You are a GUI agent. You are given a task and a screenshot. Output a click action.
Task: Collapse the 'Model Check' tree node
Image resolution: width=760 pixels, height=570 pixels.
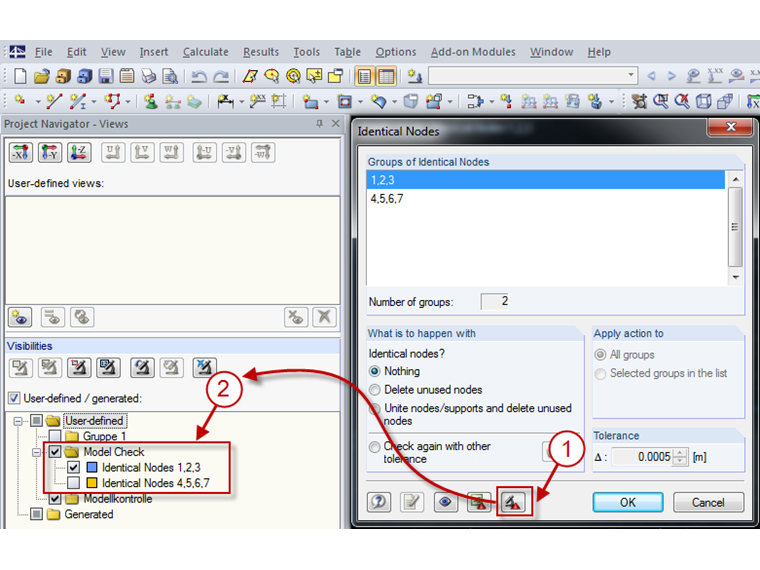[36, 452]
